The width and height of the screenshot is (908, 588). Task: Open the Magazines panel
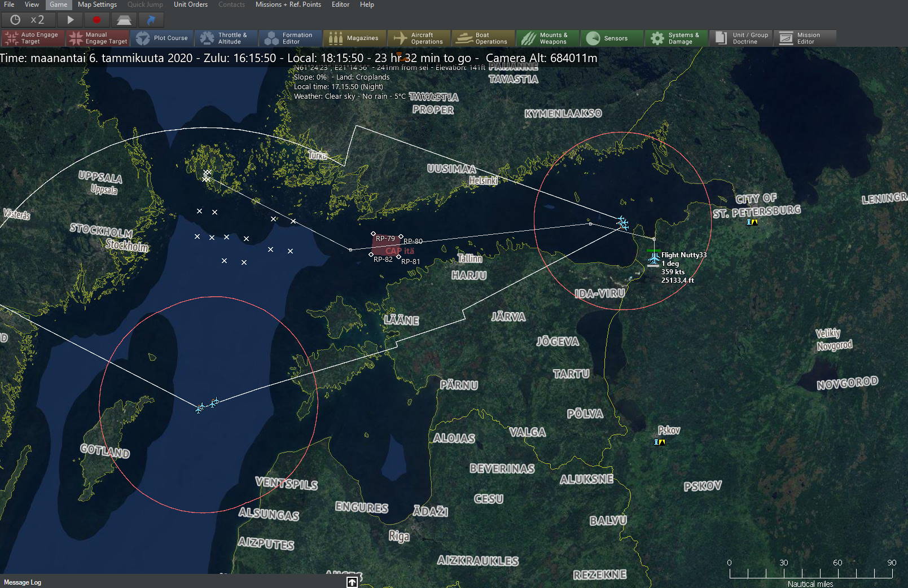(354, 38)
